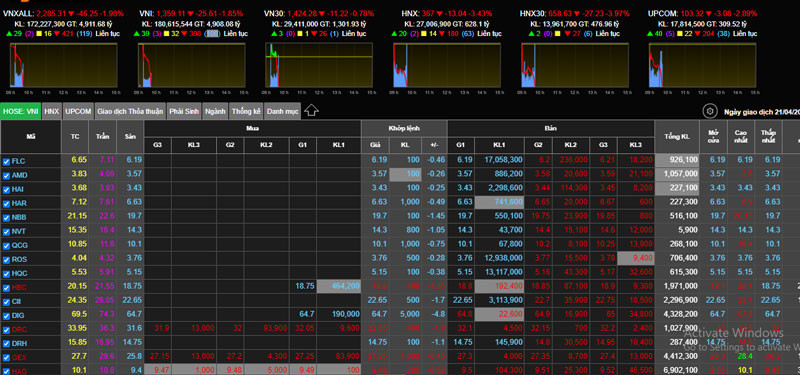
Task: Uncheck the HQC stock checkbox
Action: (6, 273)
